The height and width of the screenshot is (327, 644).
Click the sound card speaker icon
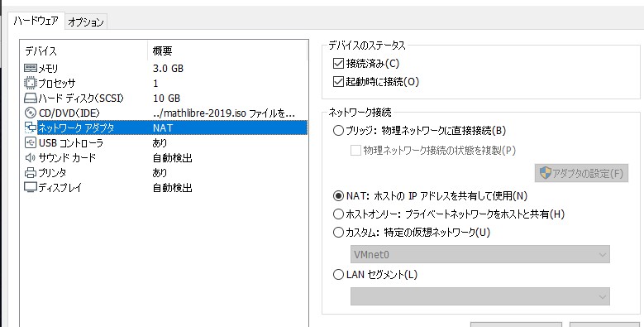tap(31, 157)
